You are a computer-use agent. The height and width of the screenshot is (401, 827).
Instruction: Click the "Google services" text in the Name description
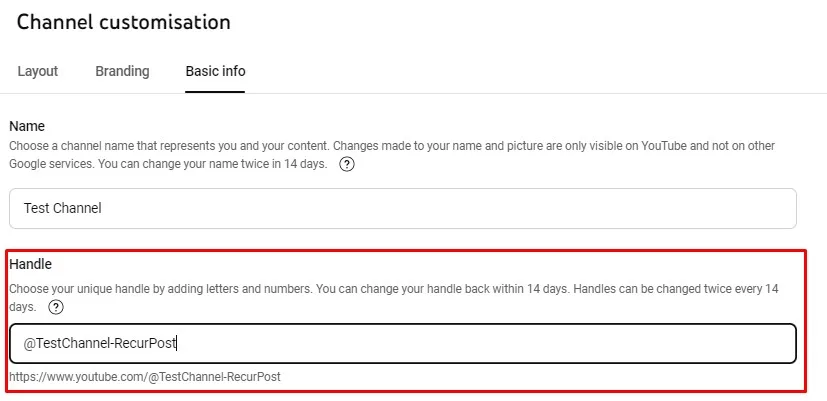pos(51,165)
